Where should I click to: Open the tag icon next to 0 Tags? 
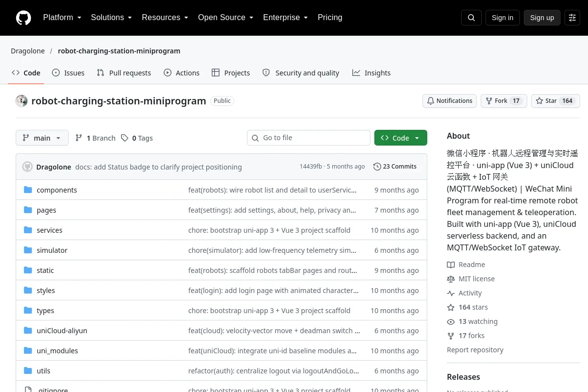click(x=125, y=138)
